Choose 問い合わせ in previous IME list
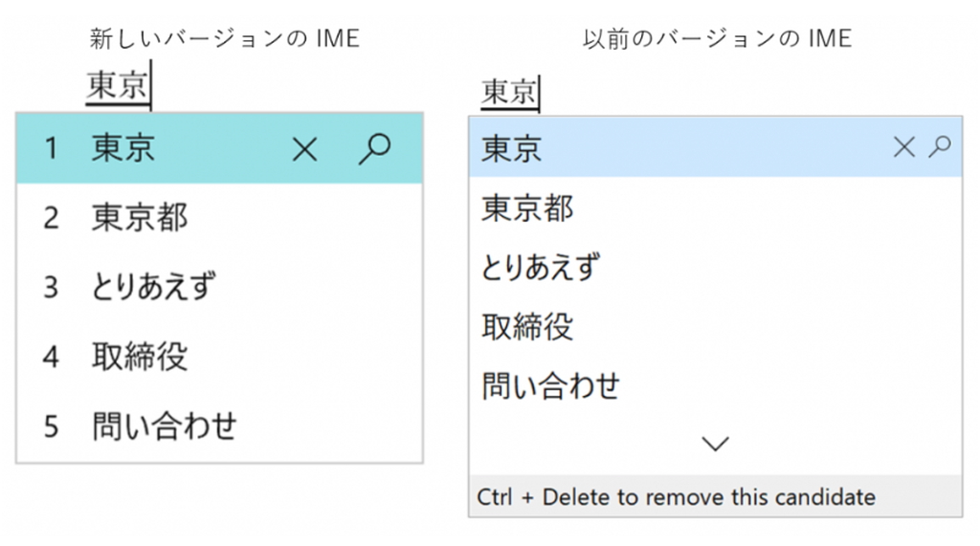 pos(716,385)
